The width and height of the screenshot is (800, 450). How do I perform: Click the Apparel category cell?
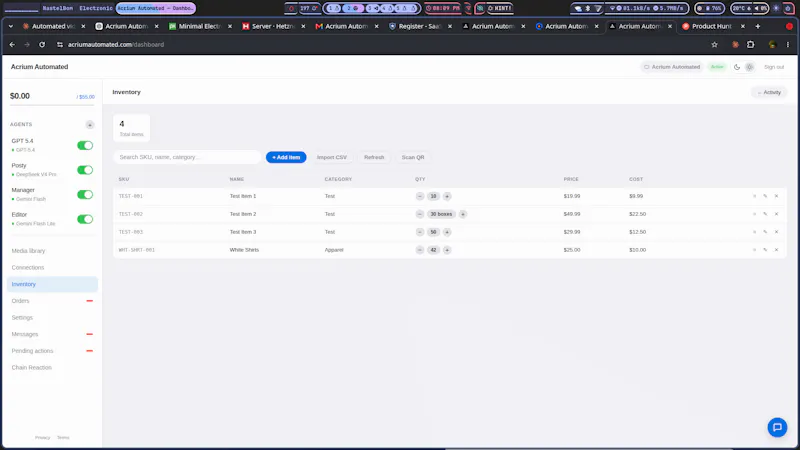[x=334, y=250]
